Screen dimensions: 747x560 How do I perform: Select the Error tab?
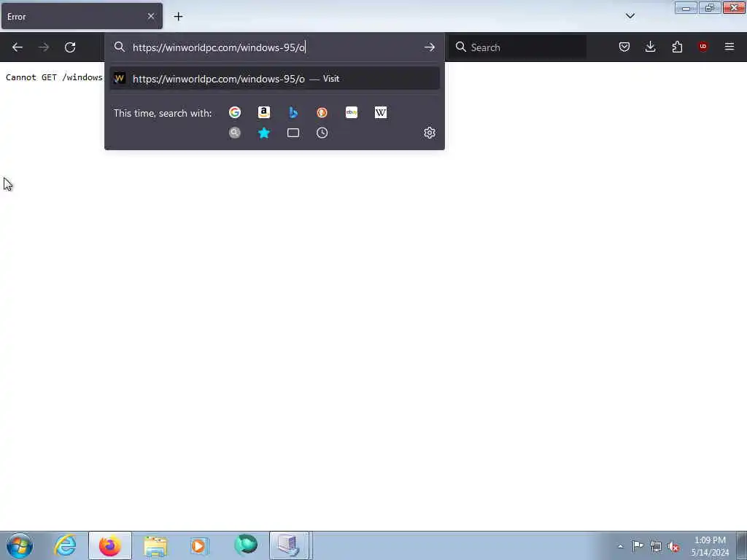[x=82, y=16]
